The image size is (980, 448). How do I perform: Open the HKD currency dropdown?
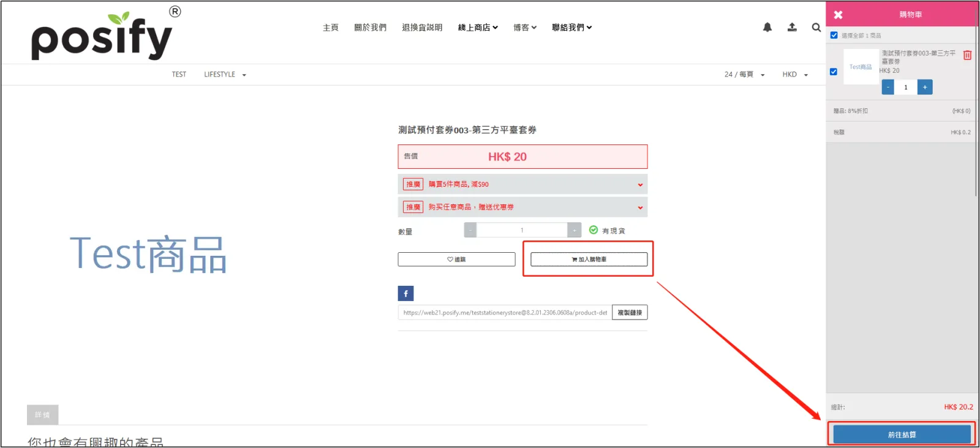(794, 75)
